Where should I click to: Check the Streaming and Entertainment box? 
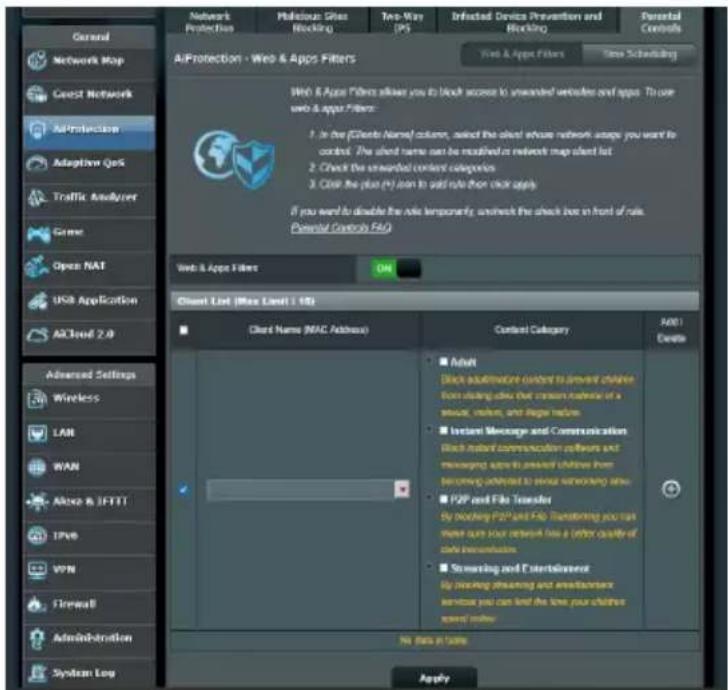coord(443,568)
